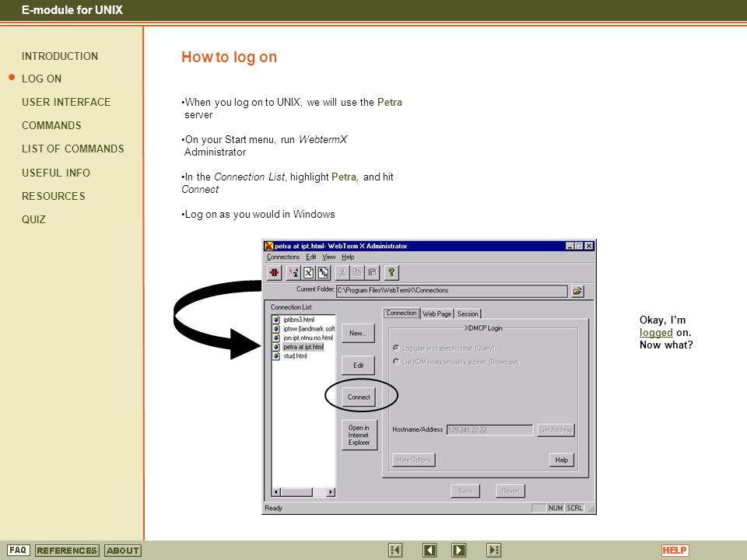Image resolution: width=747 pixels, height=560 pixels.
Task: Switch to the Session tab
Action: (x=468, y=313)
